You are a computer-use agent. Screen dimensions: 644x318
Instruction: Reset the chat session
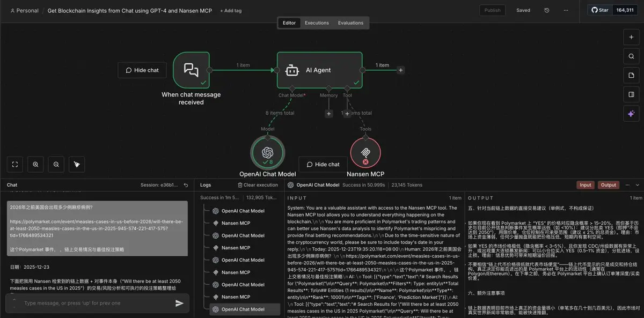pos(186,185)
